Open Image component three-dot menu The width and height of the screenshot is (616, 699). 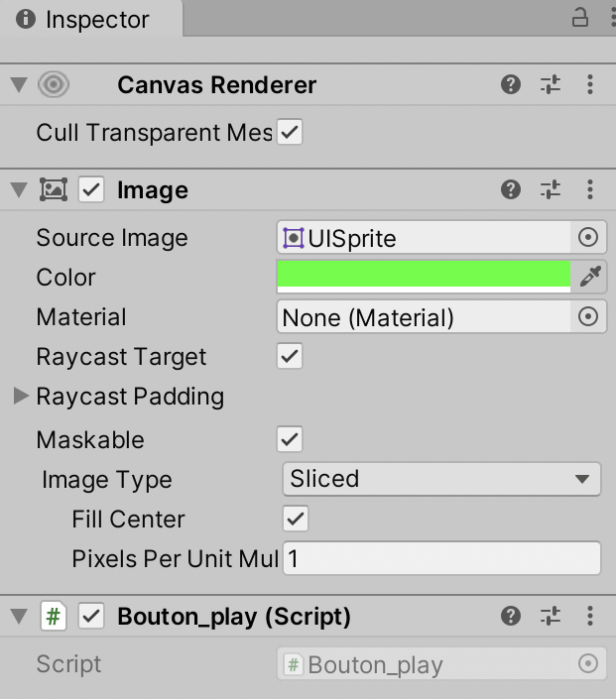[590, 190]
